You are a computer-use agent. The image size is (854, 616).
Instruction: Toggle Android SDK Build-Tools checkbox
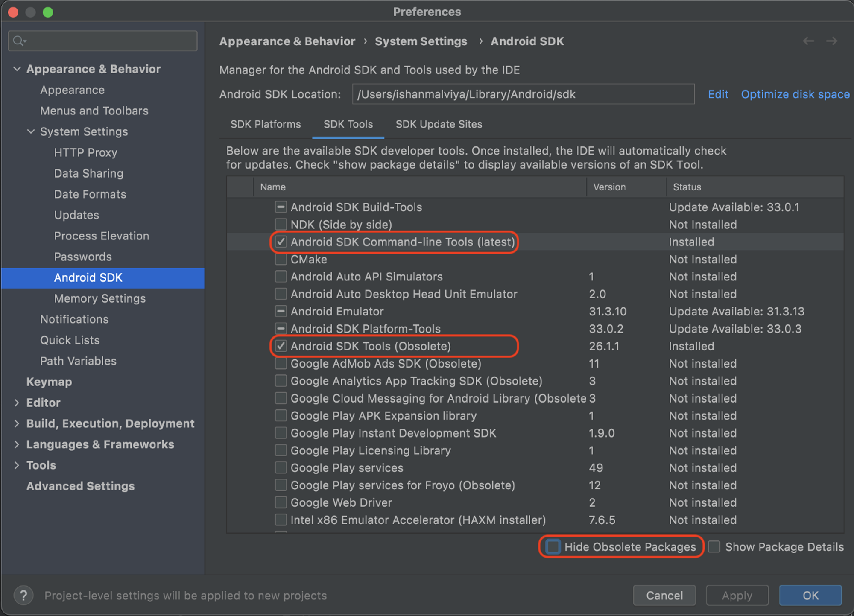(x=281, y=207)
